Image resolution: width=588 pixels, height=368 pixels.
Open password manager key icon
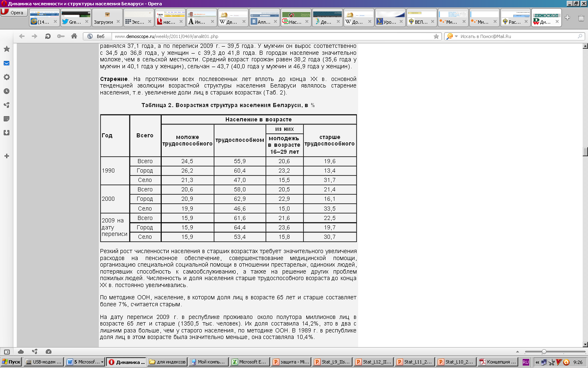click(x=61, y=36)
